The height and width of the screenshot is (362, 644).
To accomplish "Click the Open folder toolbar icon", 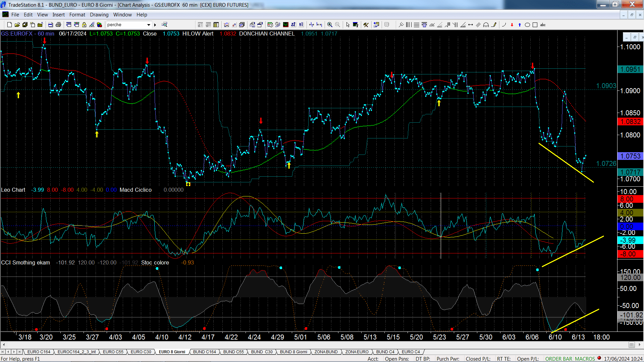I will 17,25.
